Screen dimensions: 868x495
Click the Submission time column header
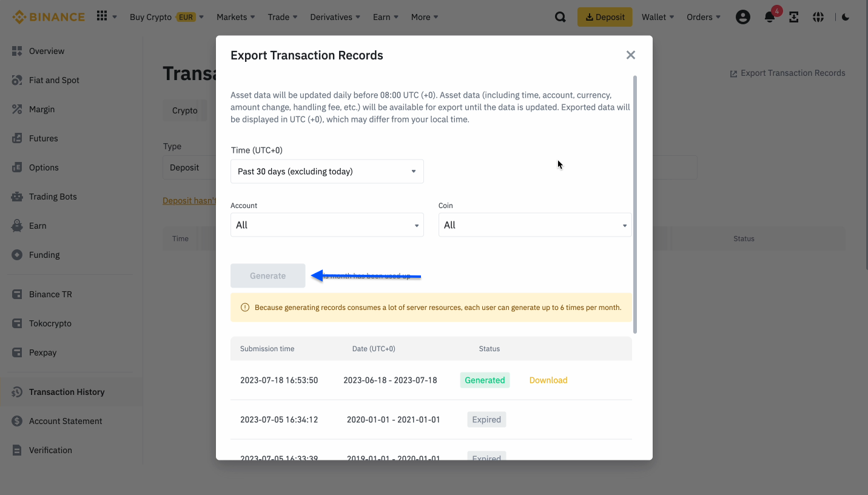(x=267, y=349)
